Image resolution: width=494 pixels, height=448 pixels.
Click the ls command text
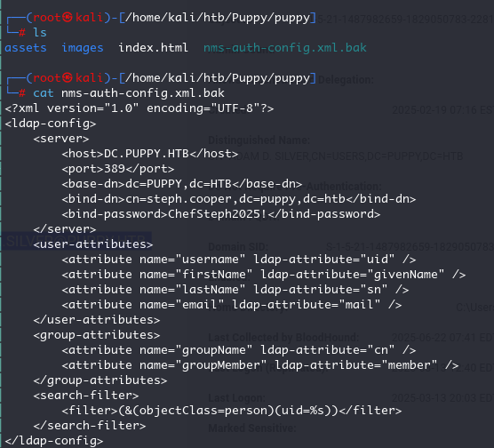[x=40, y=33]
